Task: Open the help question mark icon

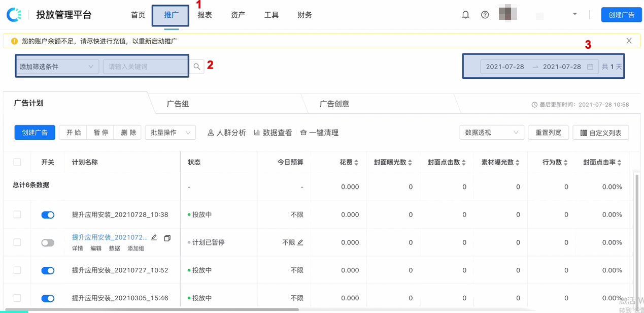Action: point(485,15)
